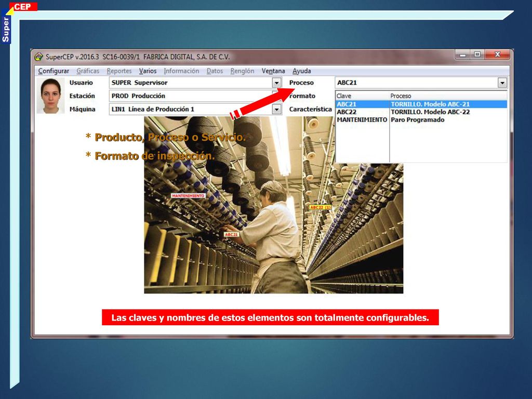532x399 pixels.
Task: Click the red MANTENIMIENTO tag on the photo
Action: 188,196
